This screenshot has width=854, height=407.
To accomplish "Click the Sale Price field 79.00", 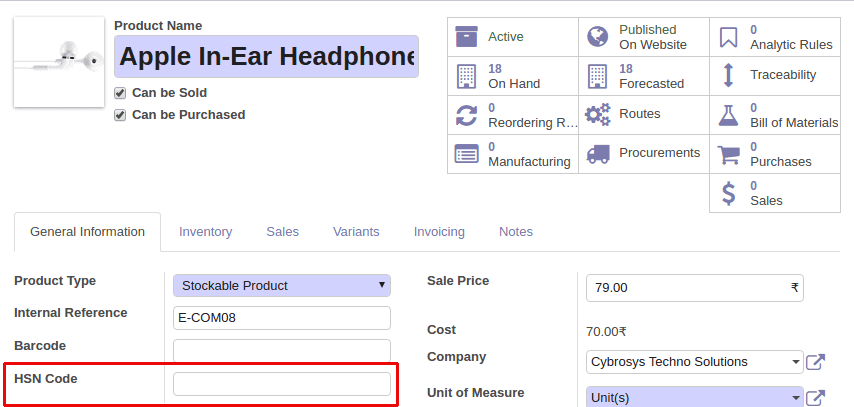I will click(x=694, y=288).
